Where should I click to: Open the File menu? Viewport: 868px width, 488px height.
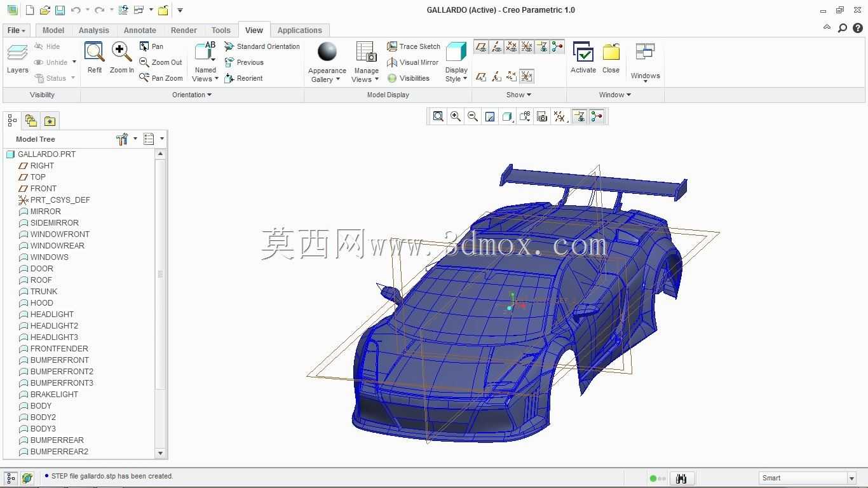tap(17, 30)
